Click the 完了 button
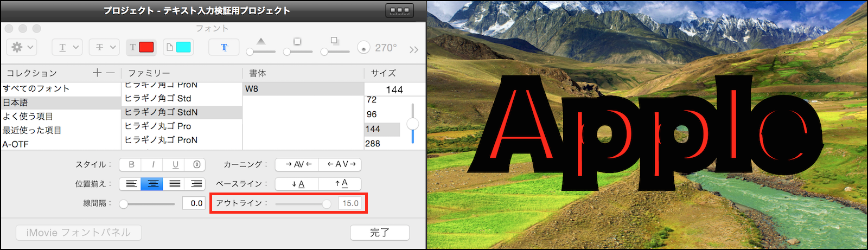 pos(380,233)
